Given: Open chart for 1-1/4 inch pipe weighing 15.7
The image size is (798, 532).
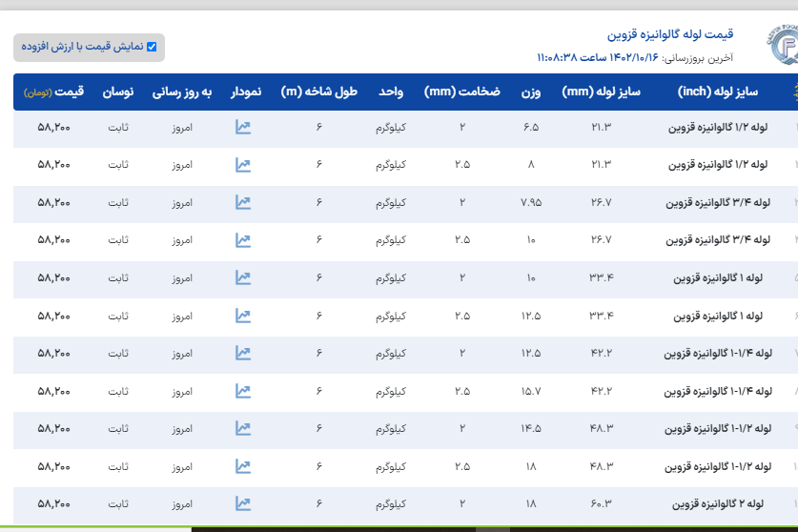Looking at the screenshot, I should [x=243, y=391].
